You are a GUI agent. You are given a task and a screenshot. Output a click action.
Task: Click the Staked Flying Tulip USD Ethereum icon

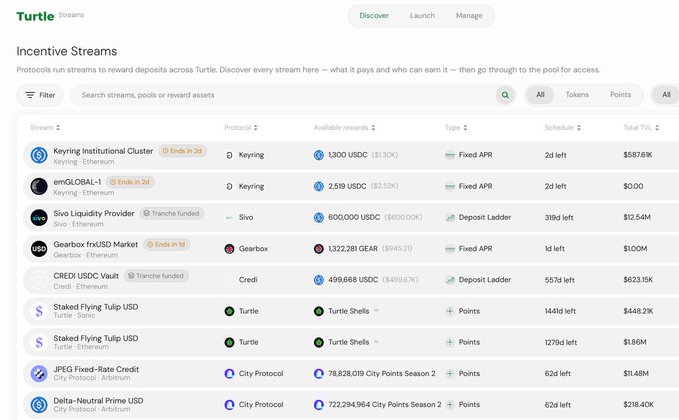tap(39, 342)
